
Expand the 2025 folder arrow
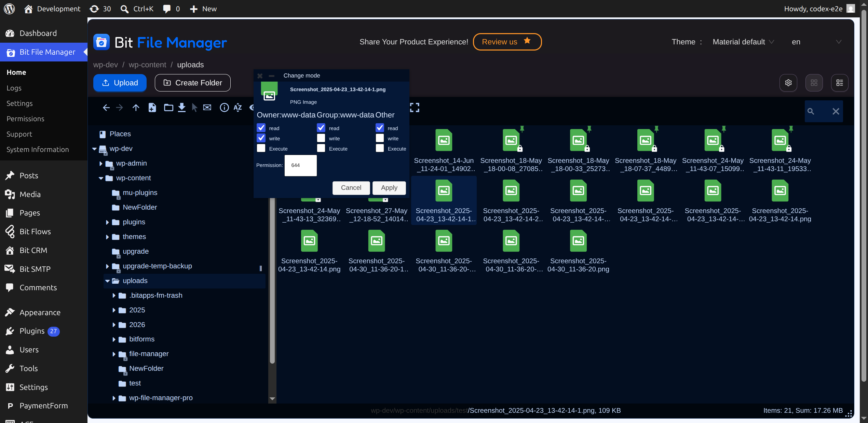click(x=114, y=310)
